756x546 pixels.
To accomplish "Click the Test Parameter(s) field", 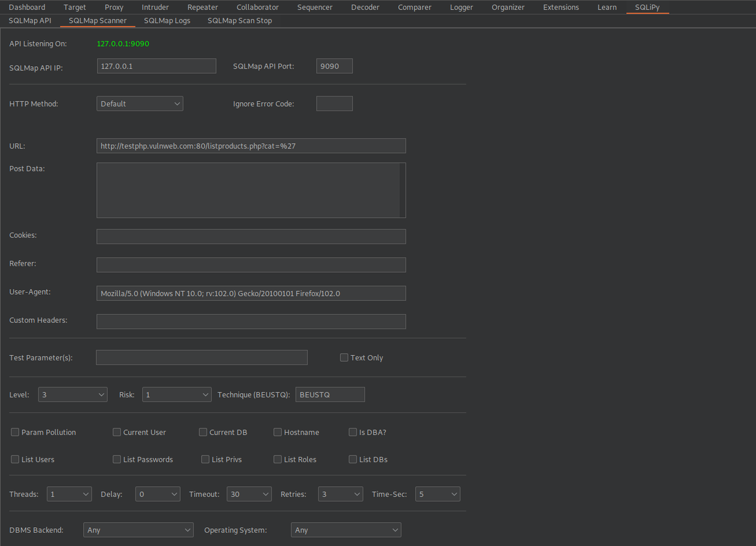I will coord(202,358).
